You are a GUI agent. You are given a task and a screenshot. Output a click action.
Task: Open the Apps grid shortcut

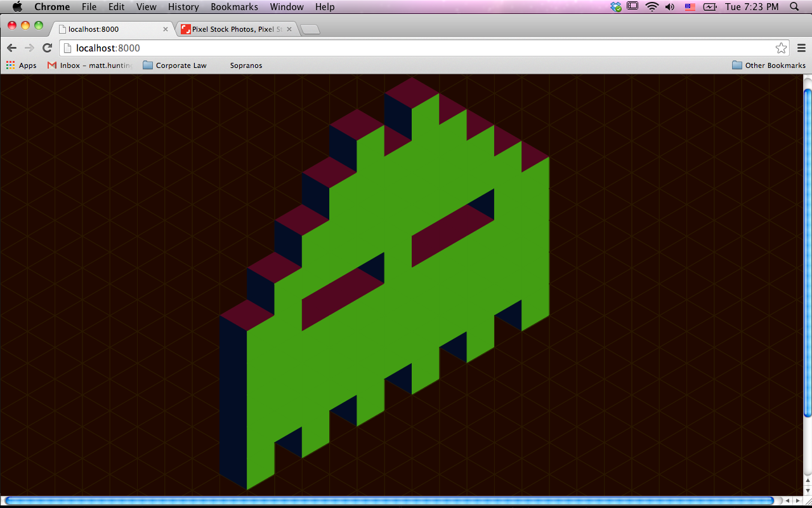pos(21,65)
